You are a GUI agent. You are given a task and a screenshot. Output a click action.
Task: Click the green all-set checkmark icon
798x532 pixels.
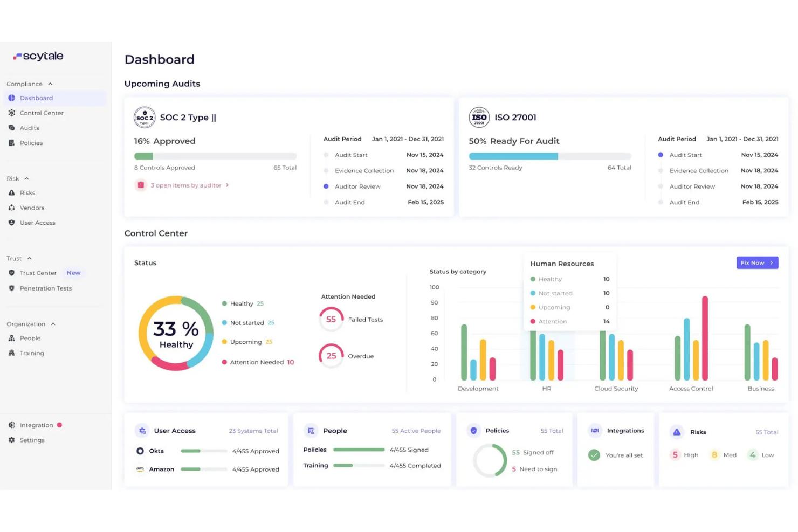pyautogui.click(x=594, y=455)
